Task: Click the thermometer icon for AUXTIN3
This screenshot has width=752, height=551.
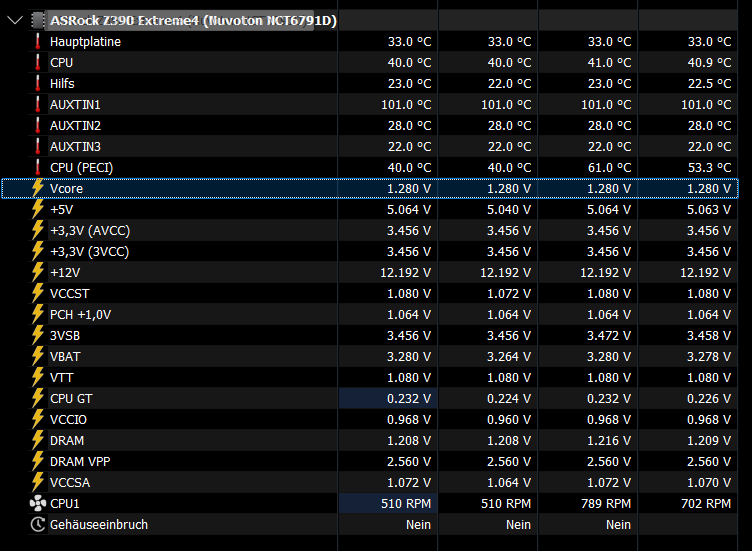Action: pos(38,147)
